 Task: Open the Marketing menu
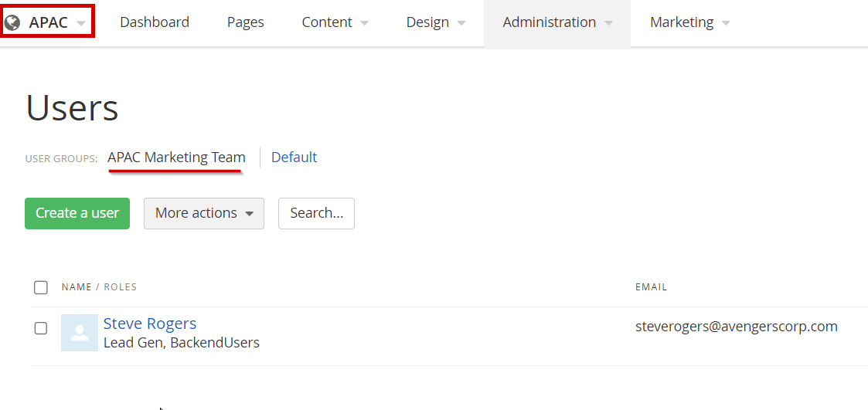[x=689, y=22]
